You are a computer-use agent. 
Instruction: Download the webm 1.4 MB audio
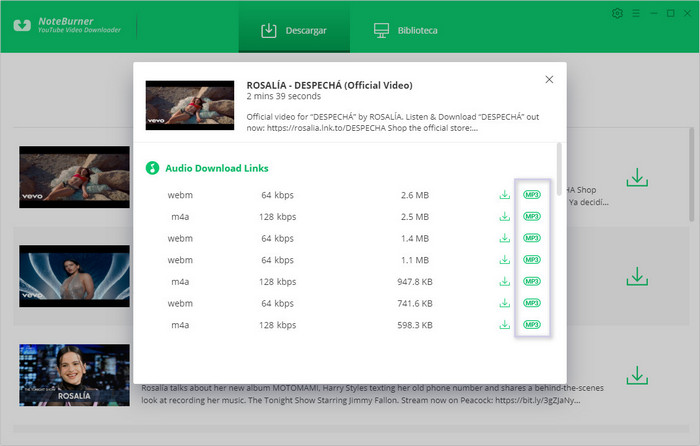(x=504, y=238)
